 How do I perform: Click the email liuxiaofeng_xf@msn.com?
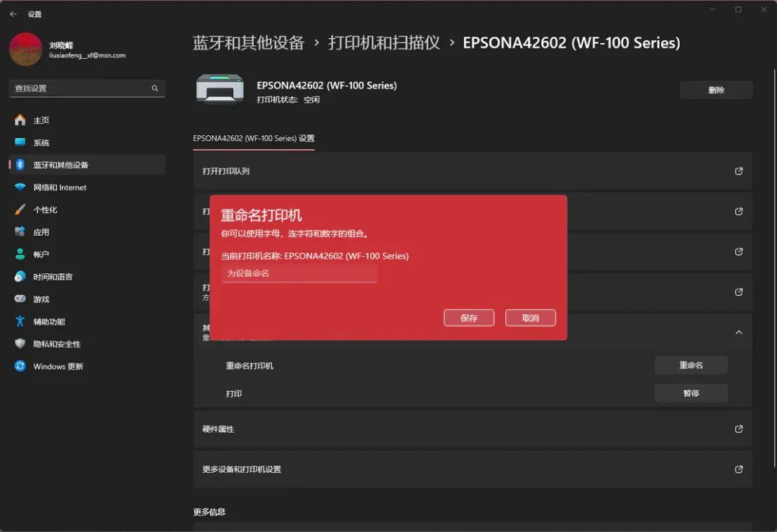click(x=87, y=55)
